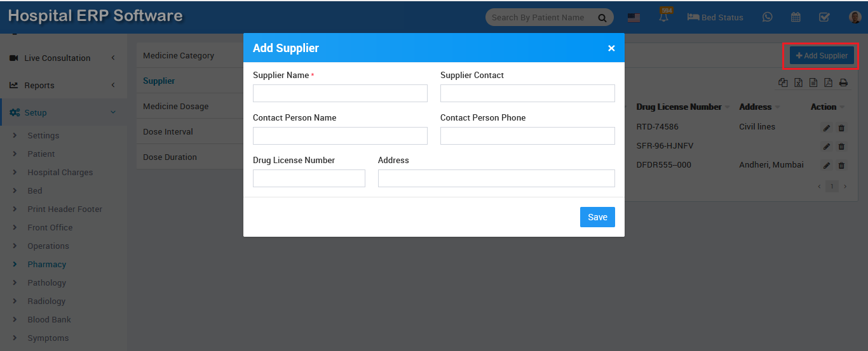This screenshot has width=868, height=351.
Task: Focus the Search By Patient Name box
Action: (x=540, y=18)
